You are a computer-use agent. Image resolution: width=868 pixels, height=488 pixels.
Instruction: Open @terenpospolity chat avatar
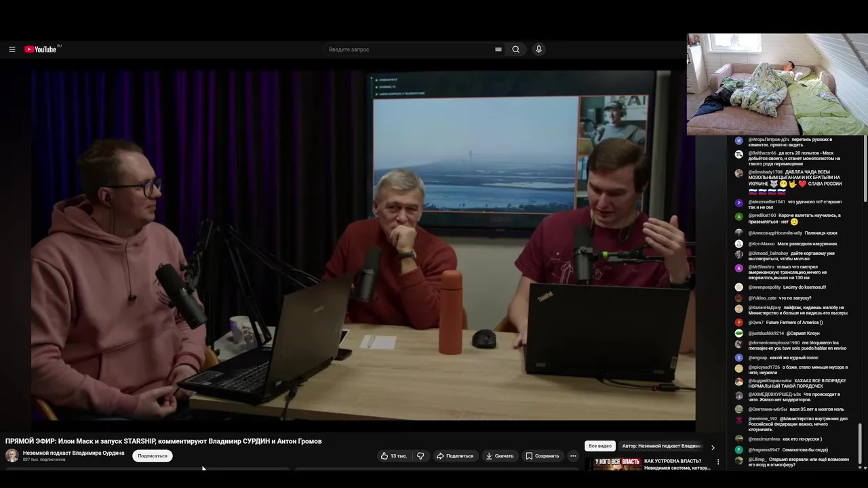(x=738, y=287)
